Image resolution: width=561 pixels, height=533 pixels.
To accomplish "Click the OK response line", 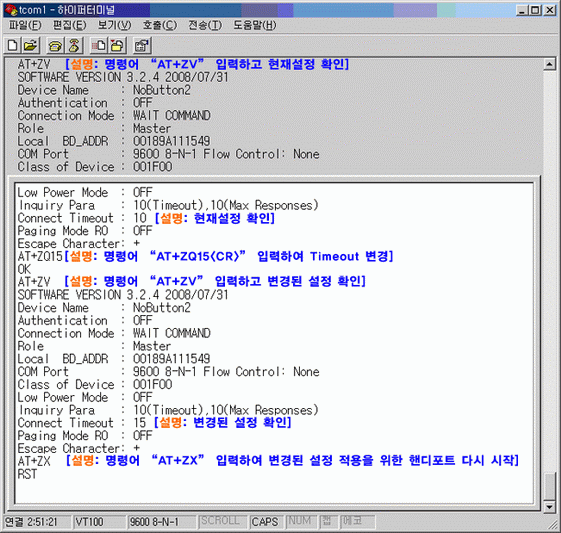I will tap(24, 269).
